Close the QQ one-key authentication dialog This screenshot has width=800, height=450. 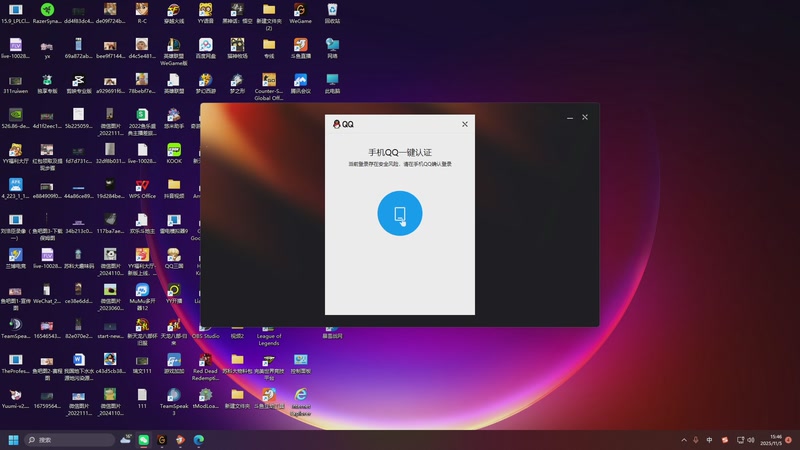click(x=465, y=124)
